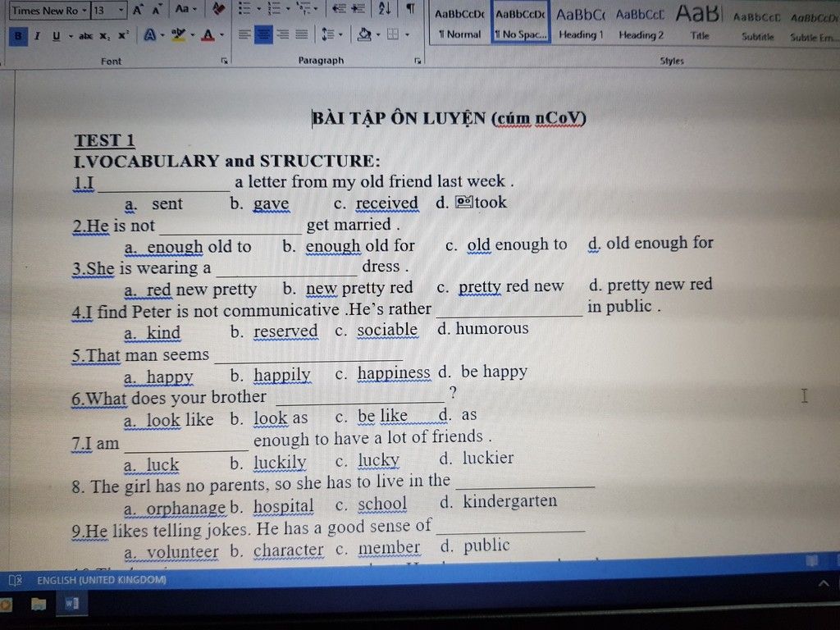Click the answer word 'received' in question 1
Screen dimensions: 840x630
(387, 203)
